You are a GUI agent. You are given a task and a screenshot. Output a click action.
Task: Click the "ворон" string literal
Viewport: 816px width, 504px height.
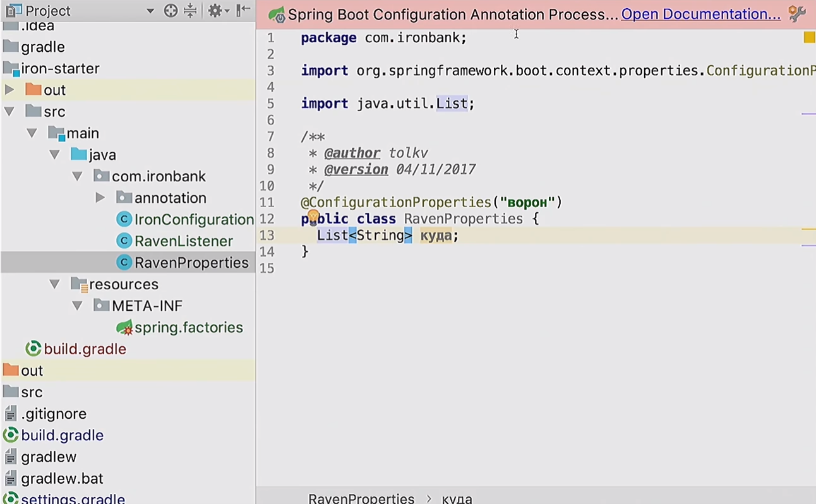527,203
